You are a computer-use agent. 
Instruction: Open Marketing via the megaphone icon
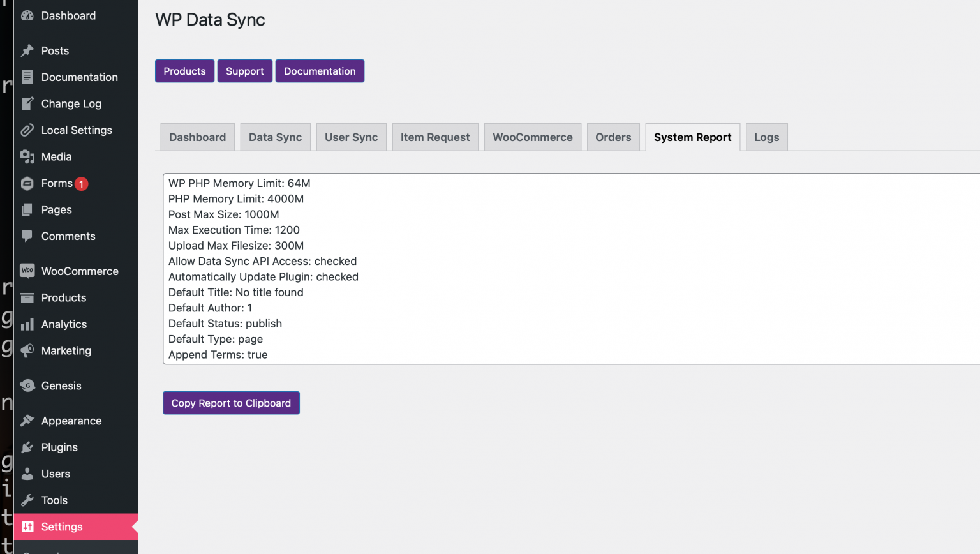28,350
